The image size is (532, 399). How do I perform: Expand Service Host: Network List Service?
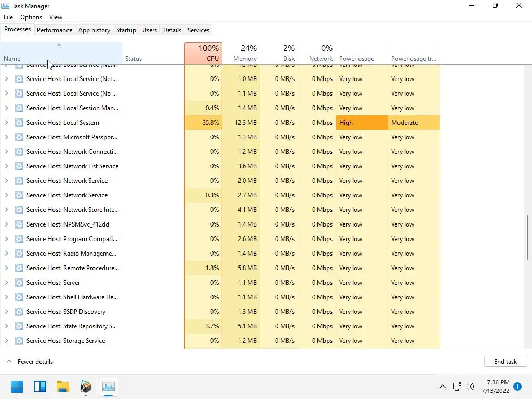click(6, 166)
